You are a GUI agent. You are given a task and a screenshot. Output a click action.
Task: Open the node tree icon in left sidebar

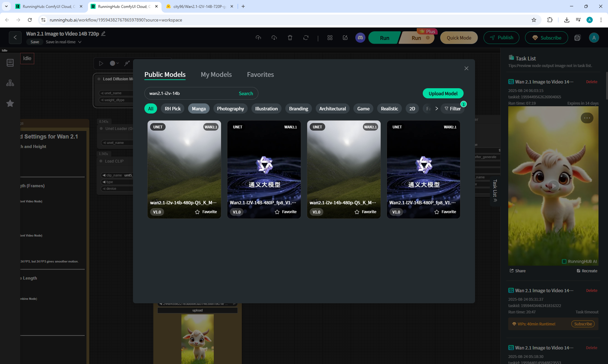click(10, 83)
